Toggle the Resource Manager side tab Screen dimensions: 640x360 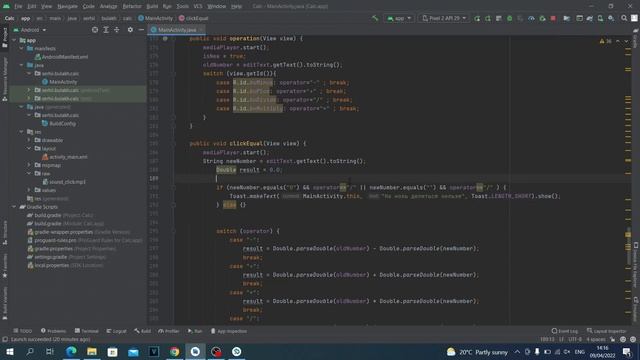point(4,79)
